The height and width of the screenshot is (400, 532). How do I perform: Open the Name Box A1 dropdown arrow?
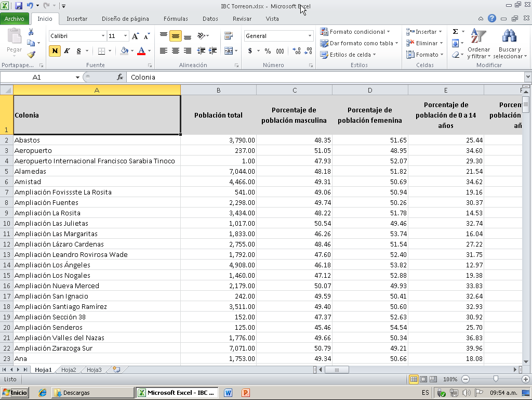coord(77,78)
